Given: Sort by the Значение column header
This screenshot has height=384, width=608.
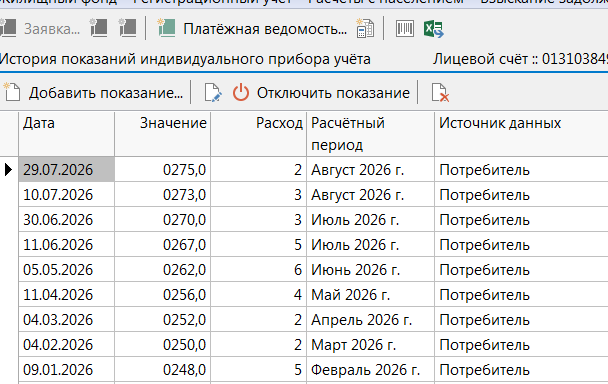Looking at the screenshot, I should tap(162, 134).
